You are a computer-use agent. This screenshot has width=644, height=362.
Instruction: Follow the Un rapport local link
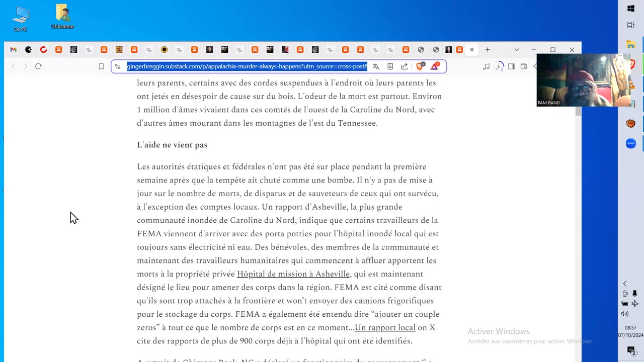pos(385,328)
